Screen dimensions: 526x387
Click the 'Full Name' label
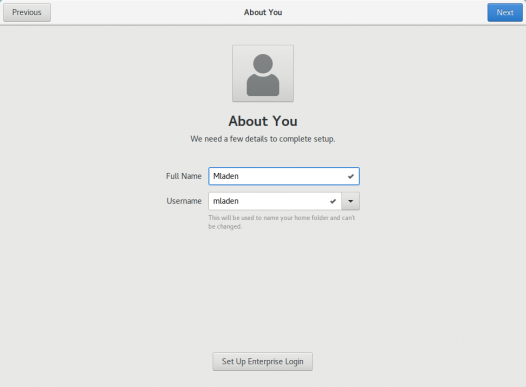click(x=184, y=176)
